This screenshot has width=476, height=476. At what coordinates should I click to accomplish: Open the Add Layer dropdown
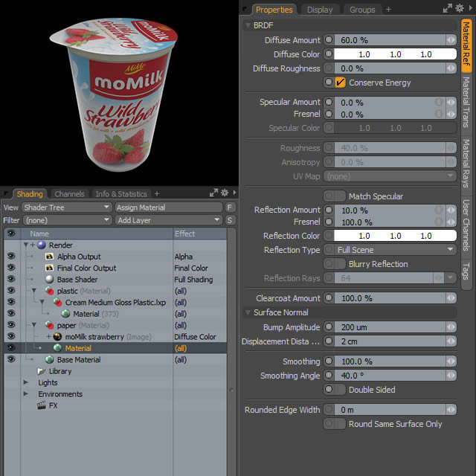click(x=169, y=220)
